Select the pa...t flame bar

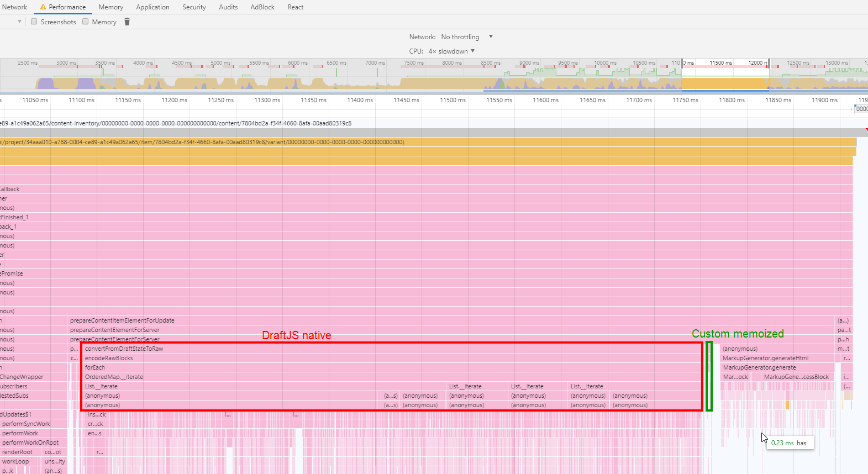pos(844,330)
